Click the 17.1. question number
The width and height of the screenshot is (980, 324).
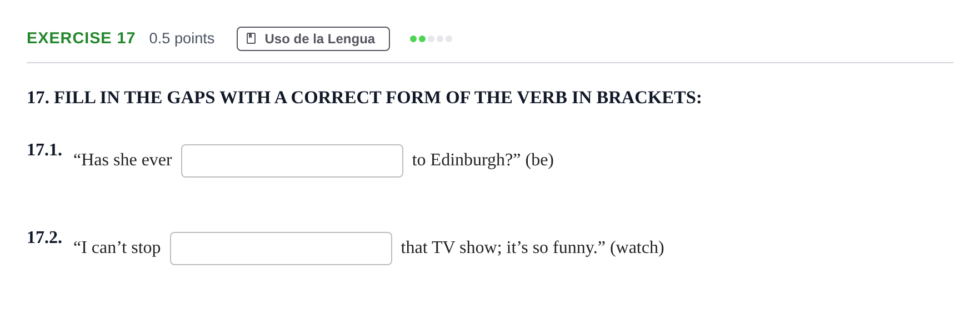pos(44,150)
